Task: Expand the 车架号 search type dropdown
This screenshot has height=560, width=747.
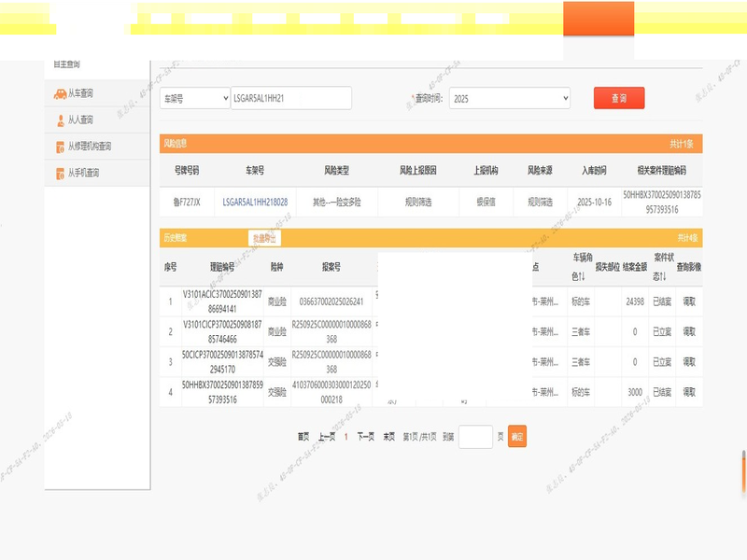Action: [x=195, y=99]
